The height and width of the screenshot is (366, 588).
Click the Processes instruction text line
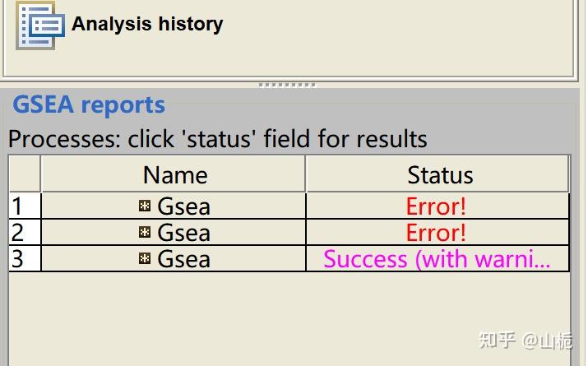point(218,138)
